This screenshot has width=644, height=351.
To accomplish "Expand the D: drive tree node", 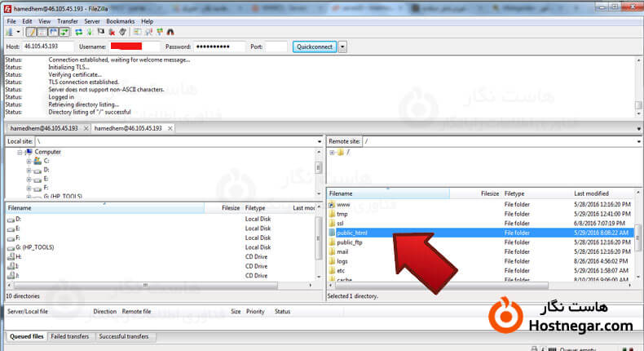I will click(29, 170).
